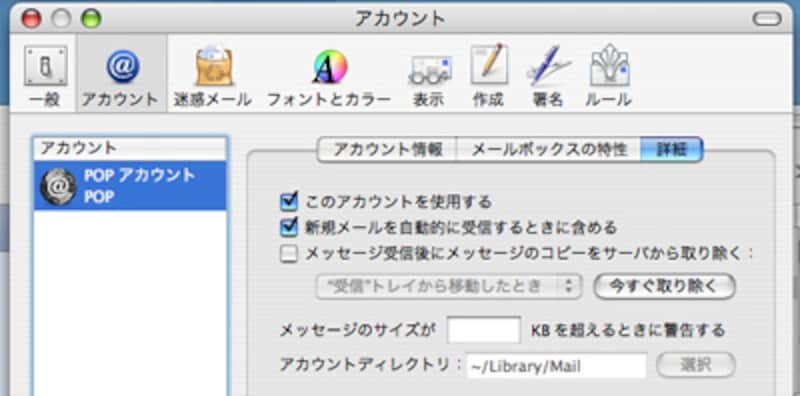The image size is (800, 396).
Task: Toggle このアカウントを使用する checkbox
Action: 289,202
